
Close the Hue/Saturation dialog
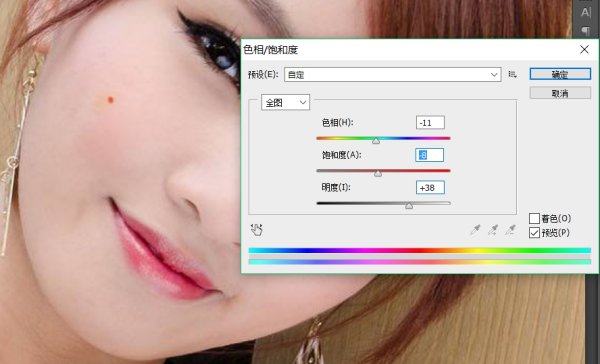[584, 49]
